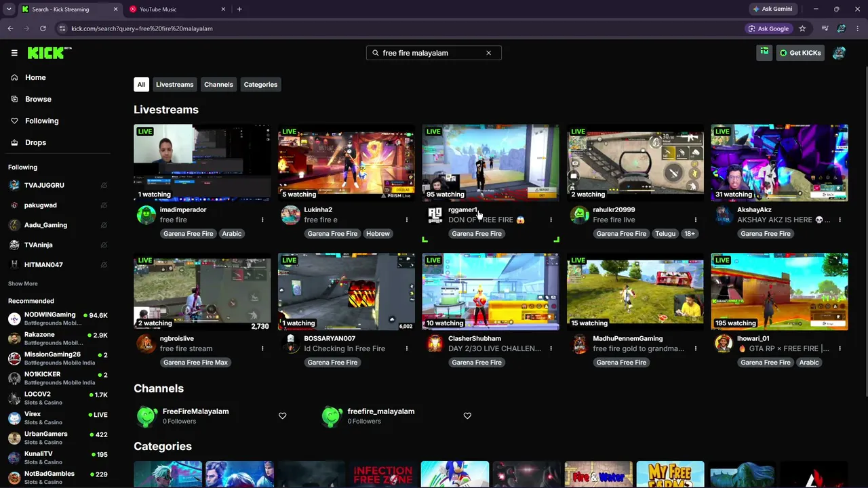Image resolution: width=868 pixels, height=488 pixels.
Task: Click the Lukinha2 channel avatar
Action: [290, 215]
